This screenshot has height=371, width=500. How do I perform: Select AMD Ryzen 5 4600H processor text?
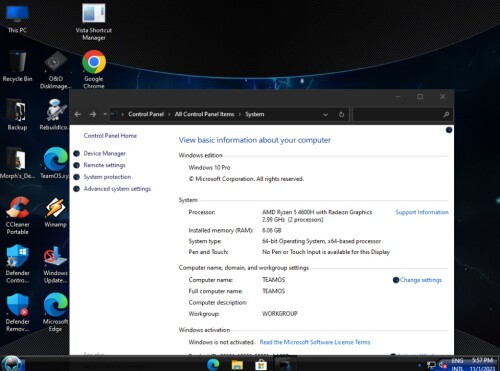[x=317, y=212]
